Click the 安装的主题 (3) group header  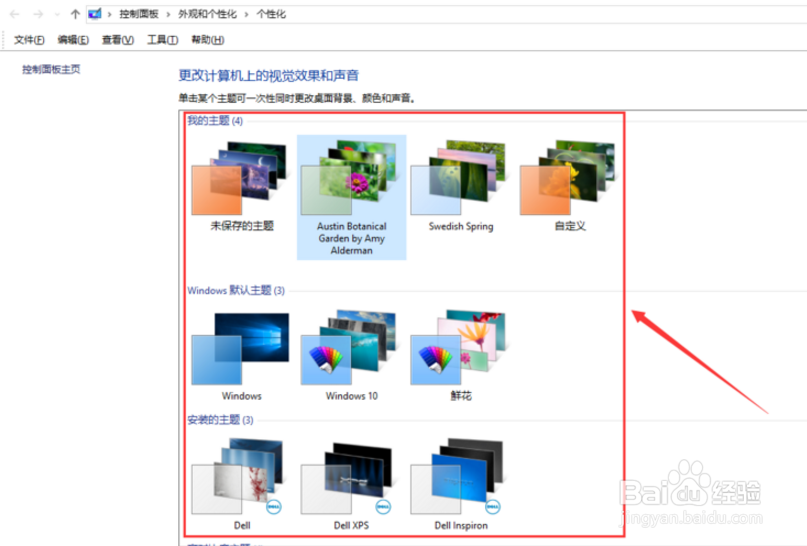[220, 420]
